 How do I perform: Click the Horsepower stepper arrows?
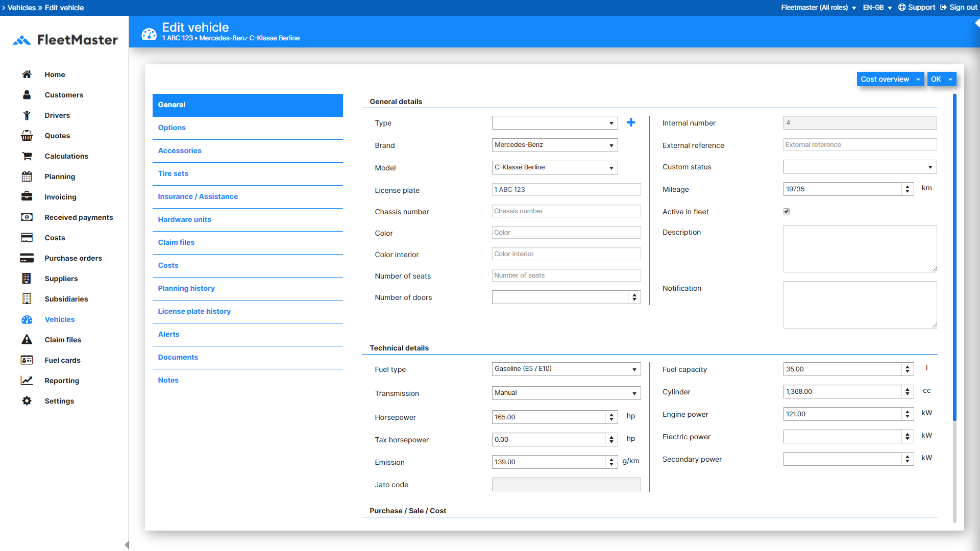(611, 417)
